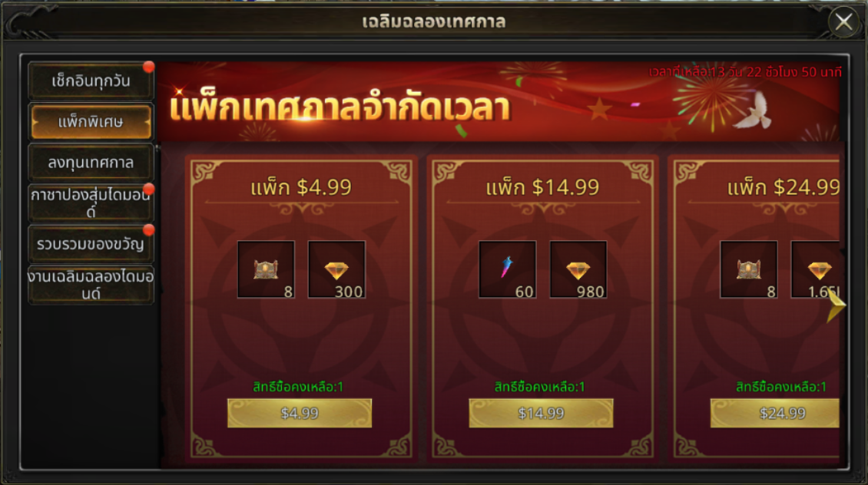Viewport: 868px width, 485px height.
Task: Open the เช็กอินทุกวัน daily check-in tab
Action: pos(91,81)
